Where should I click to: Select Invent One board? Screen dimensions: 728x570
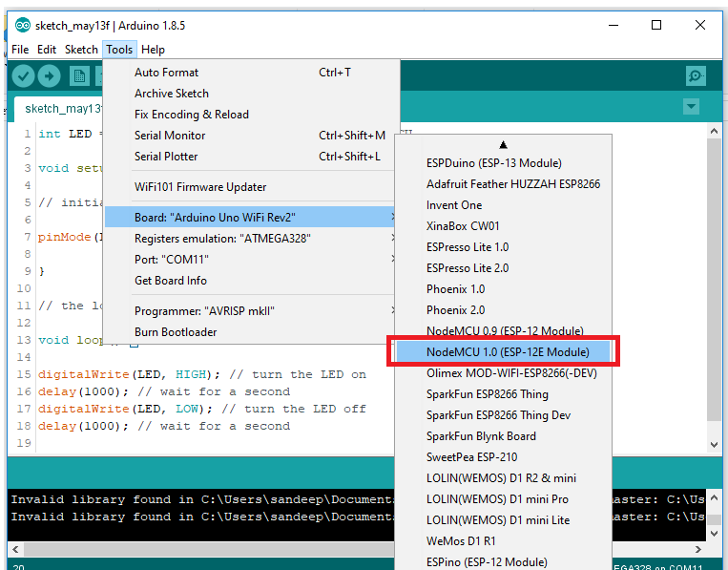click(x=503, y=205)
